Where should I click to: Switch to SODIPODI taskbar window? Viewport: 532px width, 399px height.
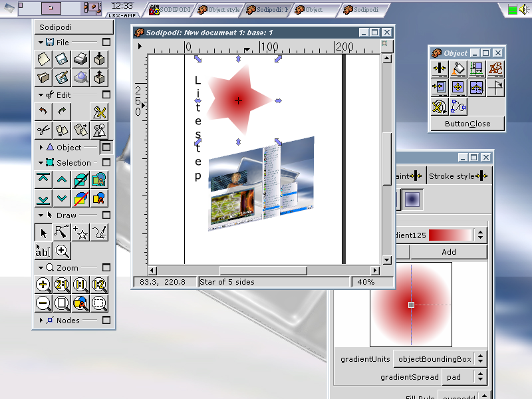pyautogui.click(x=170, y=10)
